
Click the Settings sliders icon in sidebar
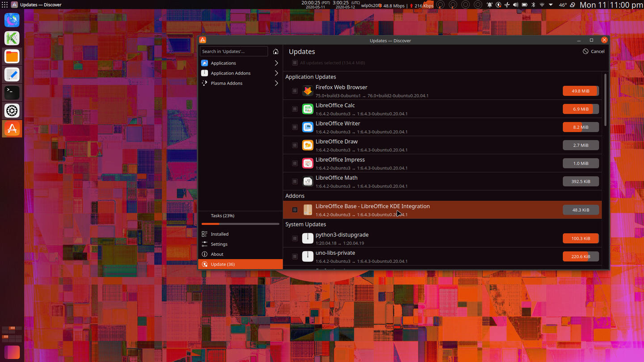point(204,244)
